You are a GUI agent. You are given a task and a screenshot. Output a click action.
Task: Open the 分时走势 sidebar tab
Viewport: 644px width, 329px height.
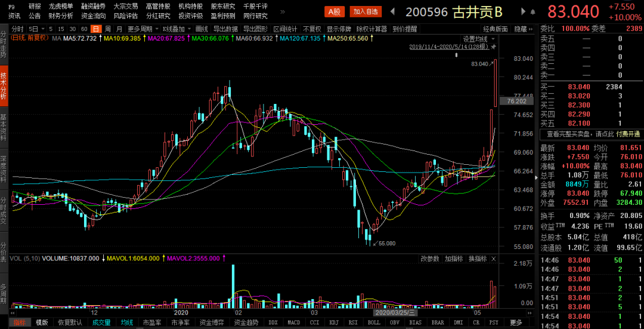[x=4, y=45]
